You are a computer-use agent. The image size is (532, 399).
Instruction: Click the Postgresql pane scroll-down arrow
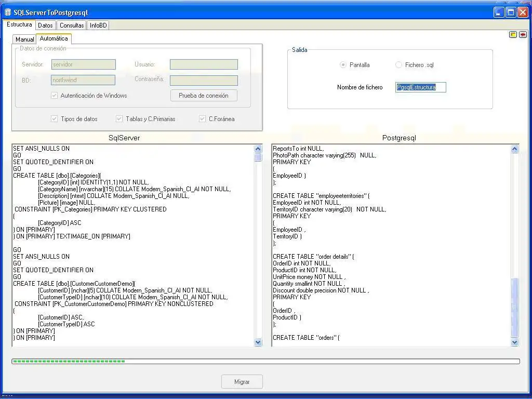click(514, 342)
